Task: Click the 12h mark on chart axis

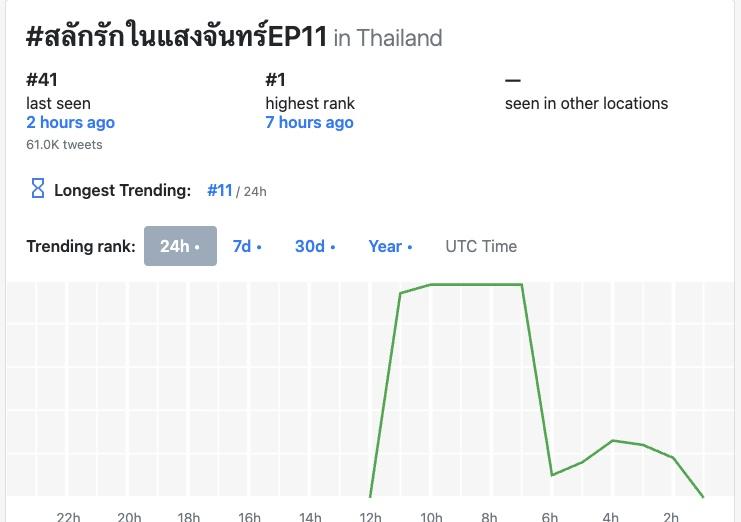Action: point(370,516)
